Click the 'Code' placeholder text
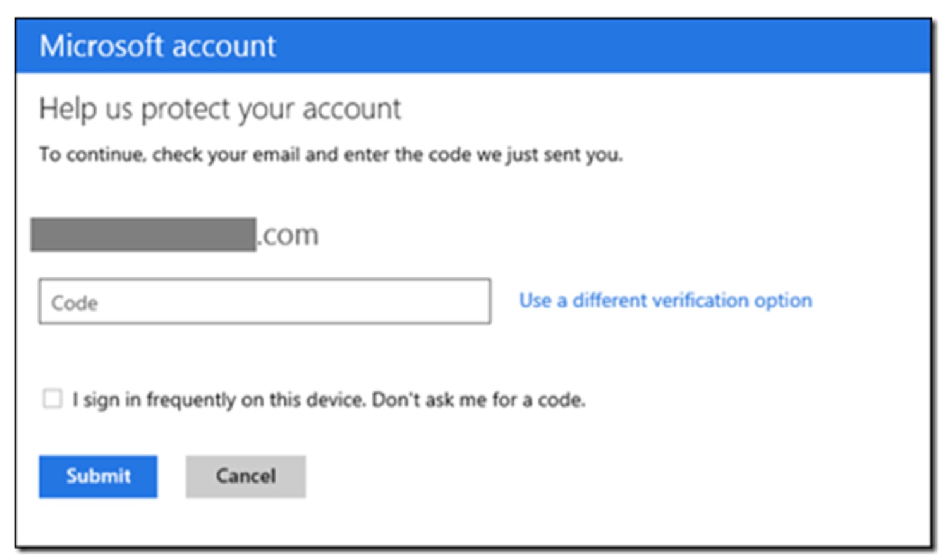Screen dimensions: 948x560 (x=75, y=303)
